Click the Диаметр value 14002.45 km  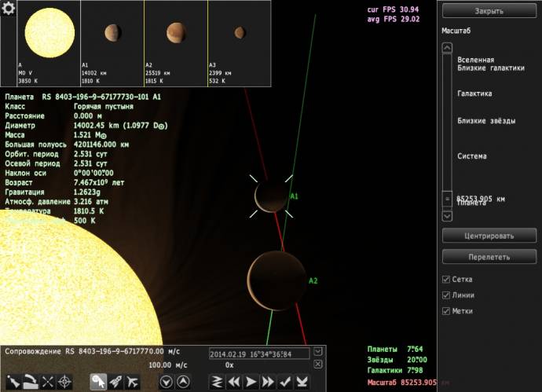[x=121, y=126]
